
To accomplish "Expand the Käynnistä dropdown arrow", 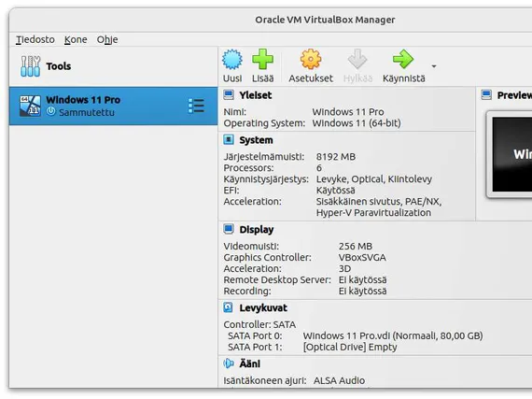I will point(434,66).
